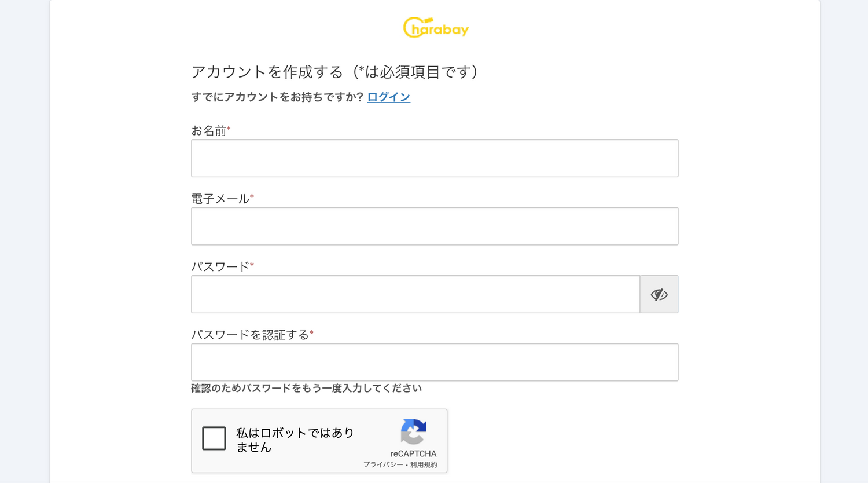Viewport: 868px width, 483px height.
Task: Focus the 電子メール input field
Action: 435,226
